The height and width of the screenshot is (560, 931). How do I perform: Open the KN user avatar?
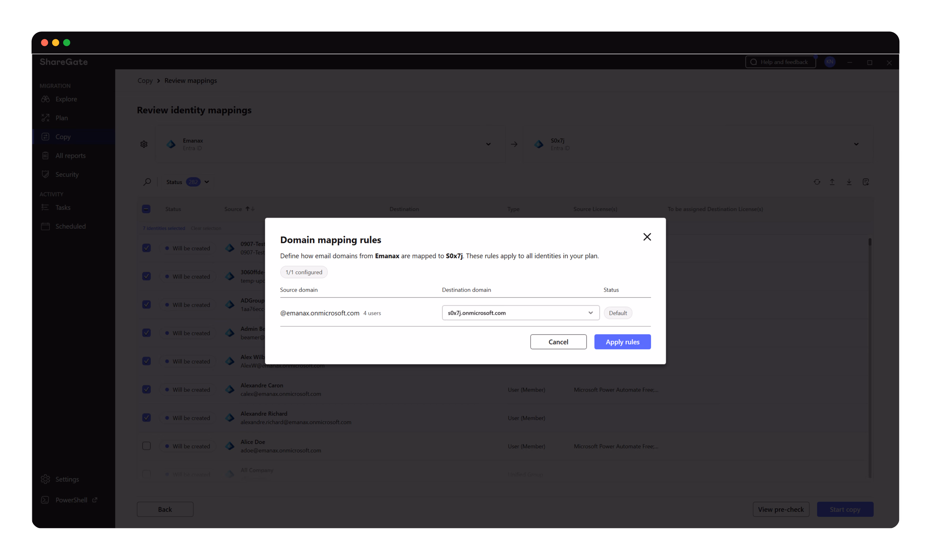[x=829, y=62]
